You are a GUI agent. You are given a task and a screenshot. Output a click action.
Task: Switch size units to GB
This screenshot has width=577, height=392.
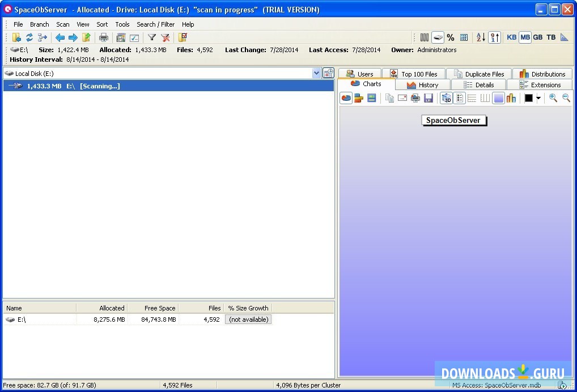pyautogui.click(x=537, y=37)
